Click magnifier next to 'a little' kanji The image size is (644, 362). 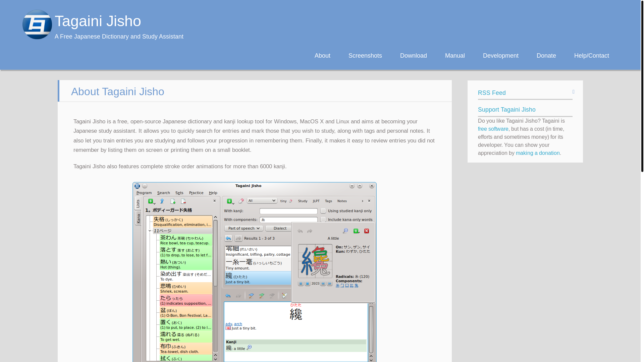(x=249, y=348)
